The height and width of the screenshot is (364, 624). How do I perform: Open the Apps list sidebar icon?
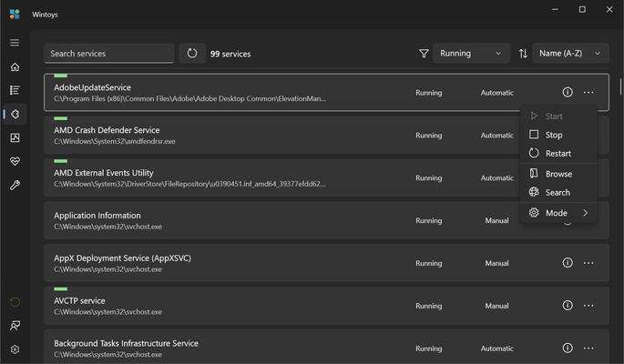point(15,90)
